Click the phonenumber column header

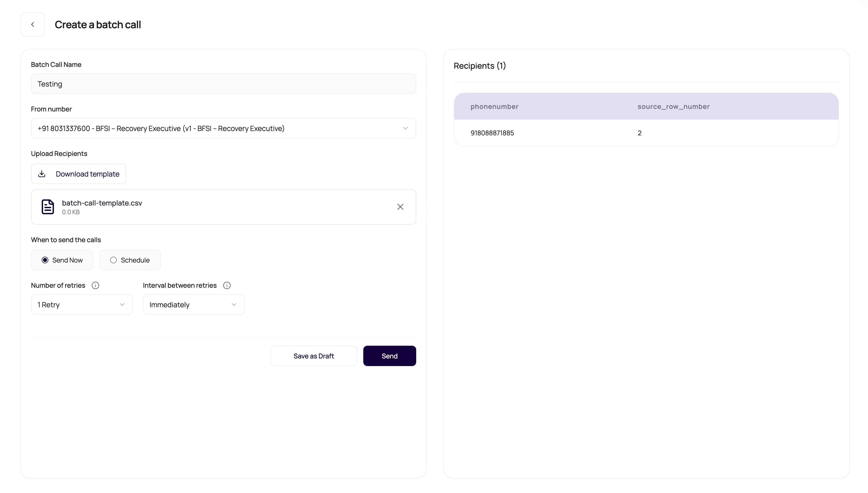[494, 106]
